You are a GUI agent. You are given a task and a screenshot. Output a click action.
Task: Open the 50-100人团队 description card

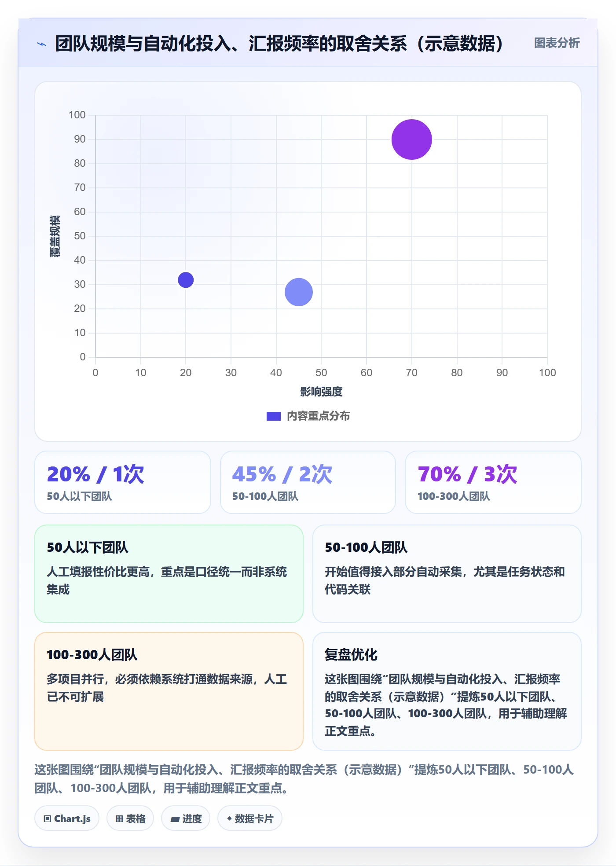447,573
